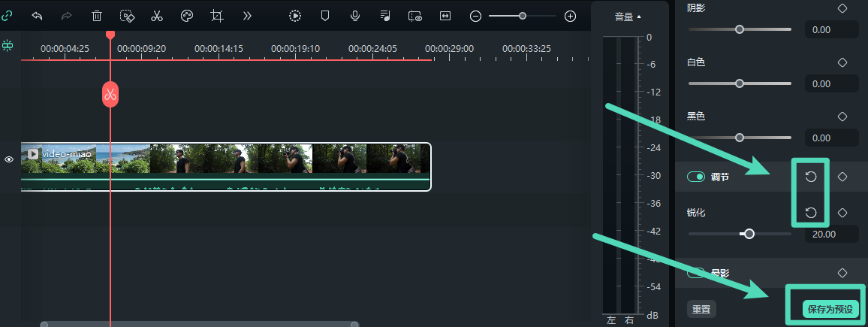Image resolution: width=868 pixels, height=327 pixels.
Task: Hide the video track using the eye icon
Action: (x=10, y=159)
